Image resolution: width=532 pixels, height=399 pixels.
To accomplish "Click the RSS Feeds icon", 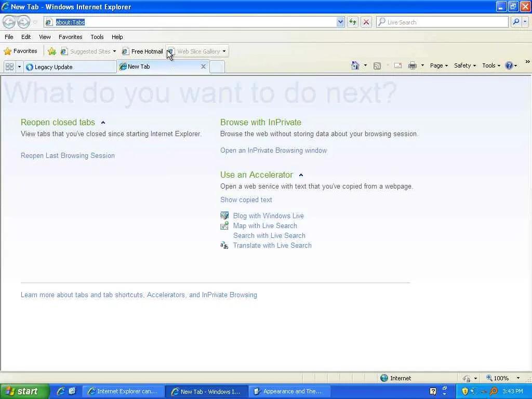I will coord(377,66).
